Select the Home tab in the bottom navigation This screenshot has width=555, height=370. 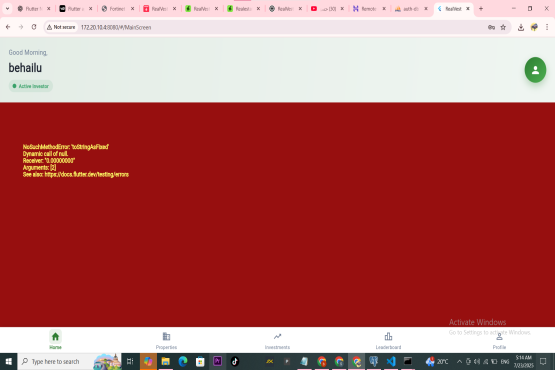click(55, 340)
